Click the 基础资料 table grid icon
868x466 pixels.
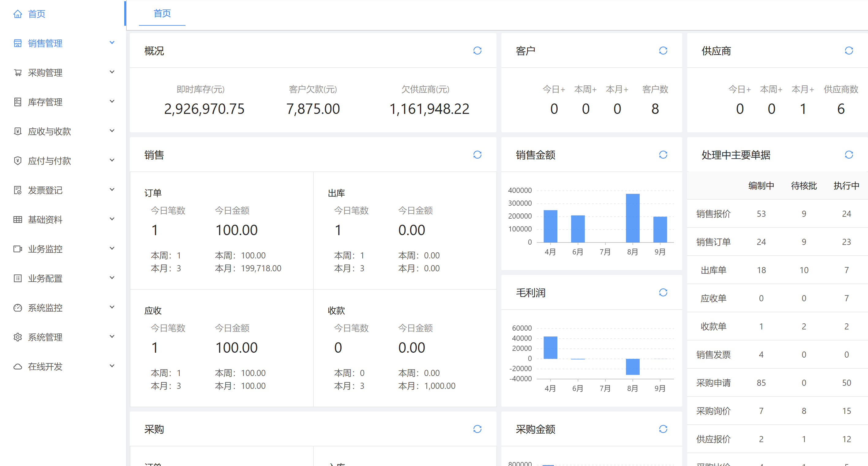[x=18, y=220]
